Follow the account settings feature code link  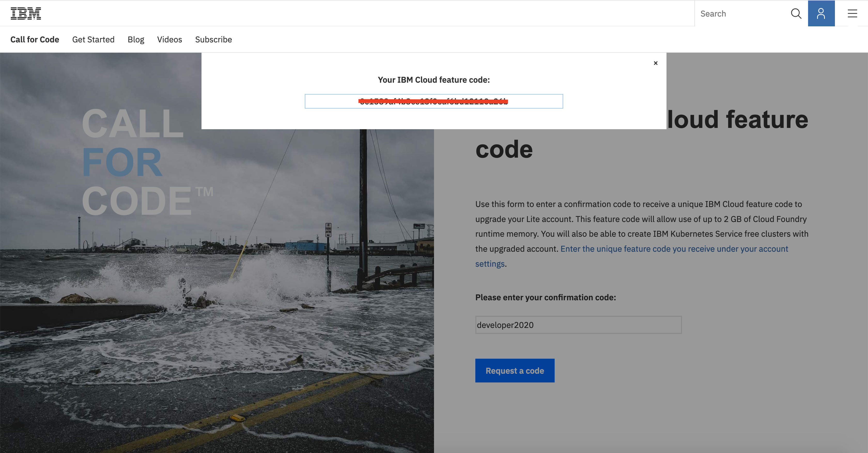coord(674,249)
